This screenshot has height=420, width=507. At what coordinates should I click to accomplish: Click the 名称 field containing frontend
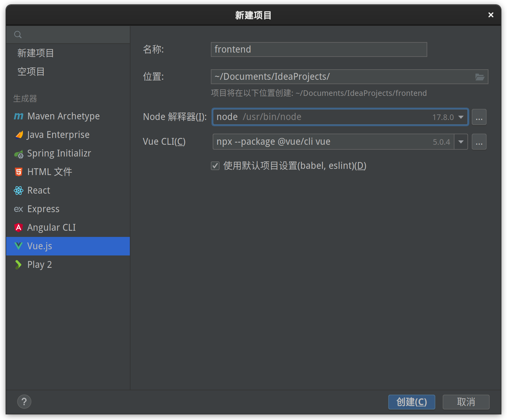pos(319,49)
